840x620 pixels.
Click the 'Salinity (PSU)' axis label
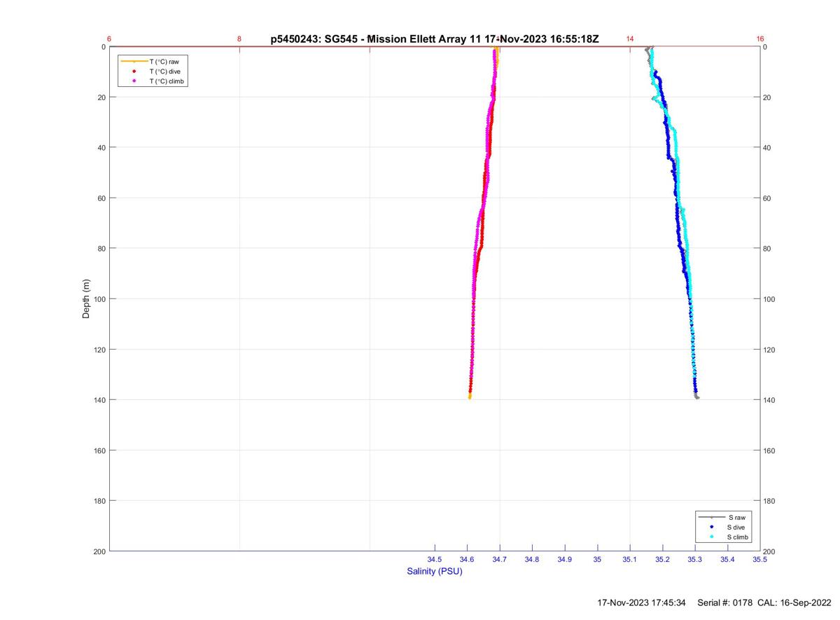tap(435, 571)
